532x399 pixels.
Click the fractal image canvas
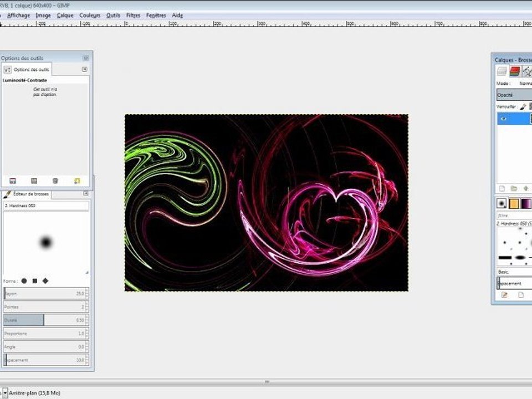tap(267, 203)
